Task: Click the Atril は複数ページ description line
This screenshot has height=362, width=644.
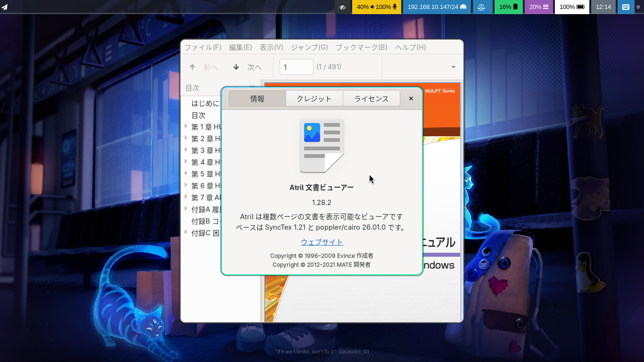Action: (x=322, y=217)
